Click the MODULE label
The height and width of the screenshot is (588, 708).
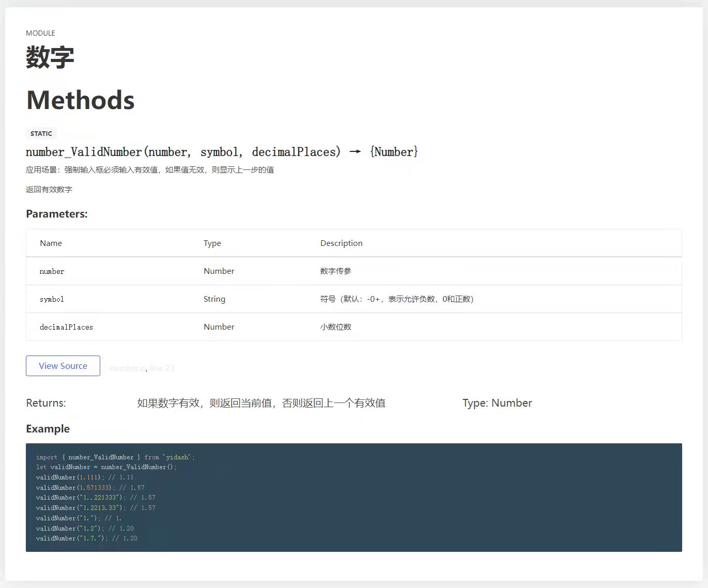(x=40, y=33)
